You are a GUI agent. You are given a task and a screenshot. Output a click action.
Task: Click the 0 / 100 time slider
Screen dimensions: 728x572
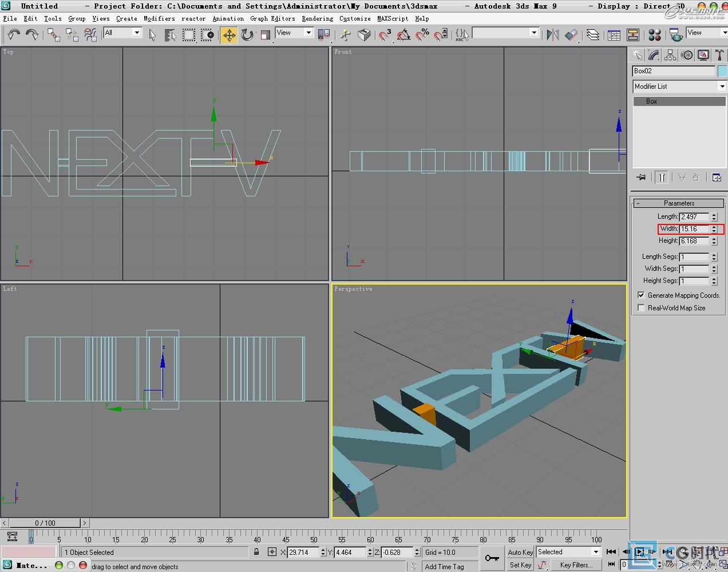point(45,523)
